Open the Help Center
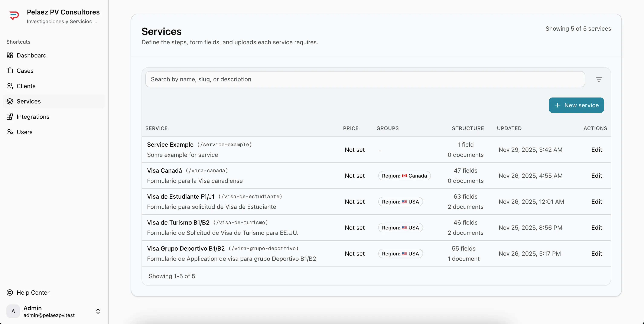This screenshot has width=644, height=324. tap(33, 292)
